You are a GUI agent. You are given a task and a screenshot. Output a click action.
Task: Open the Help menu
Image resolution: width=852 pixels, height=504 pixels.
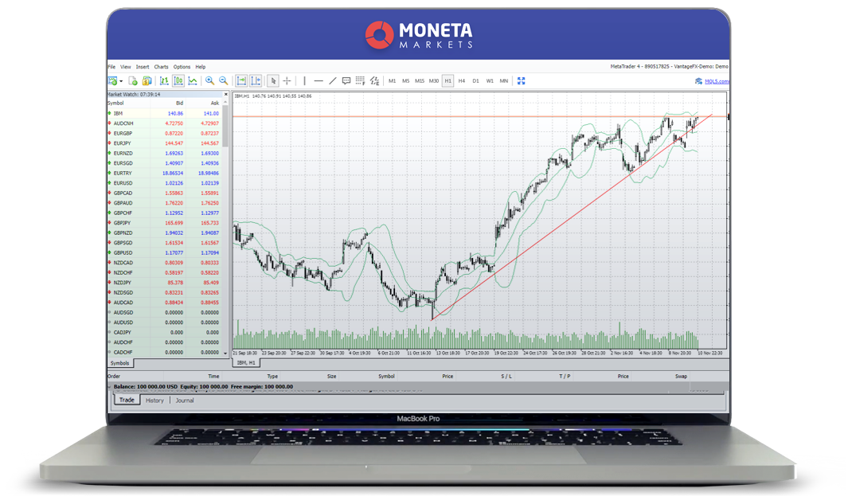point(201,67)
